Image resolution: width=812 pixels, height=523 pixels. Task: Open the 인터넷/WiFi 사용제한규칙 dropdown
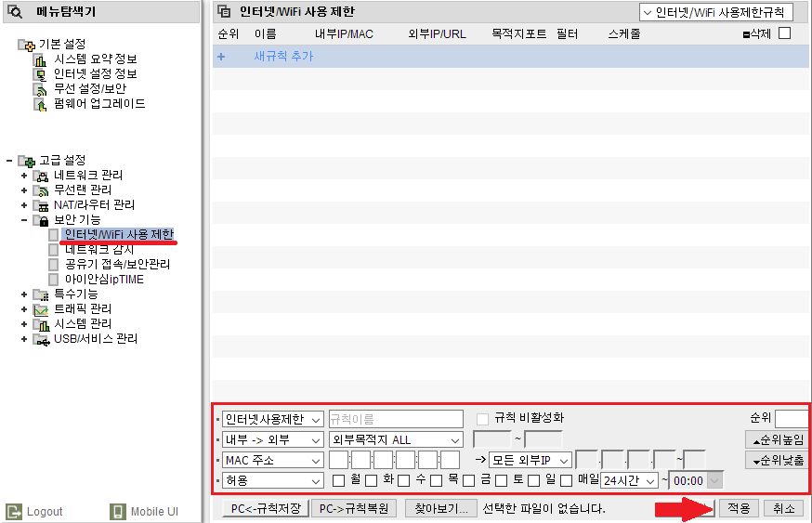[716, 12]
